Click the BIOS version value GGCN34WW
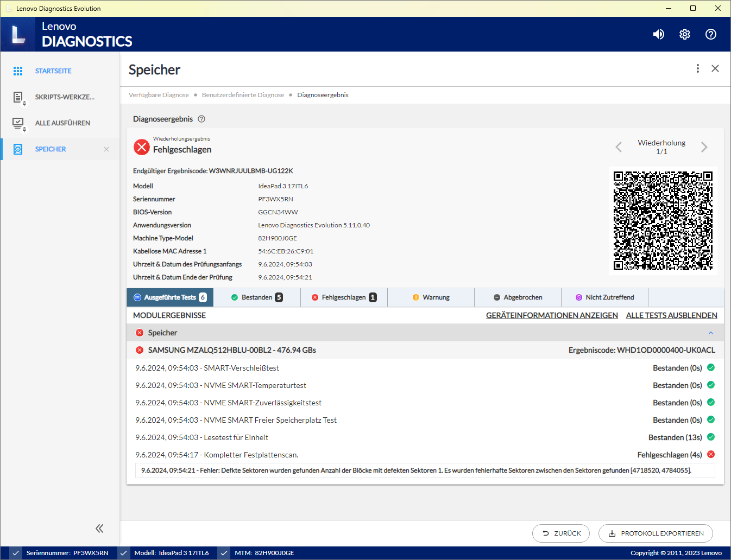 tap(278, 212)
